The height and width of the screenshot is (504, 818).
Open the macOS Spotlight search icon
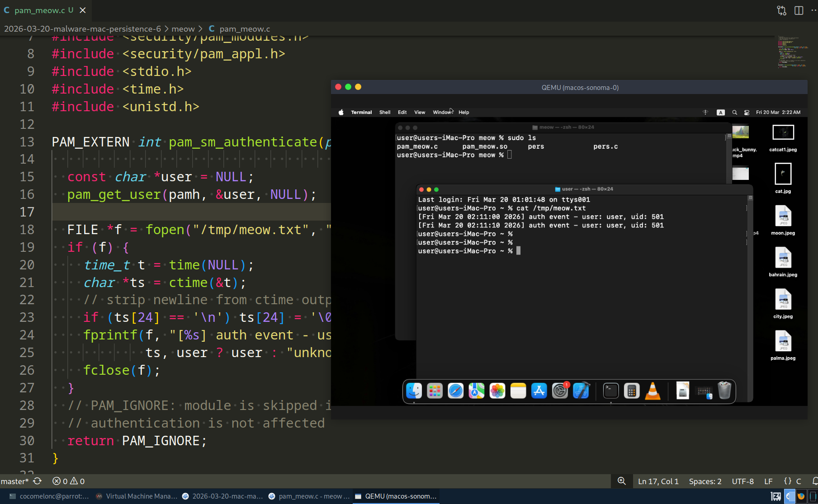click(x=734, y=113)
